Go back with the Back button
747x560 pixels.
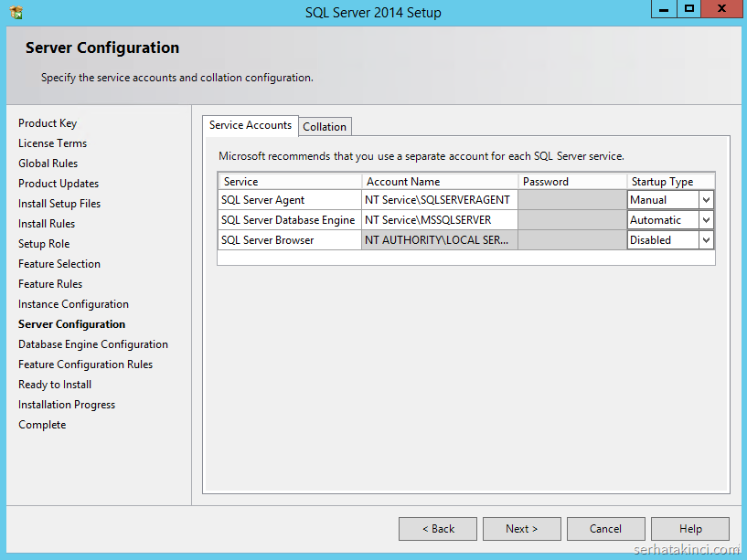[x=438, y=529]
